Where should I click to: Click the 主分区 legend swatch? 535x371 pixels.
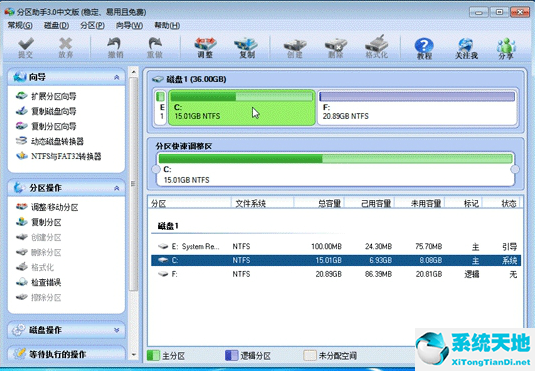(x=153, y=355)
